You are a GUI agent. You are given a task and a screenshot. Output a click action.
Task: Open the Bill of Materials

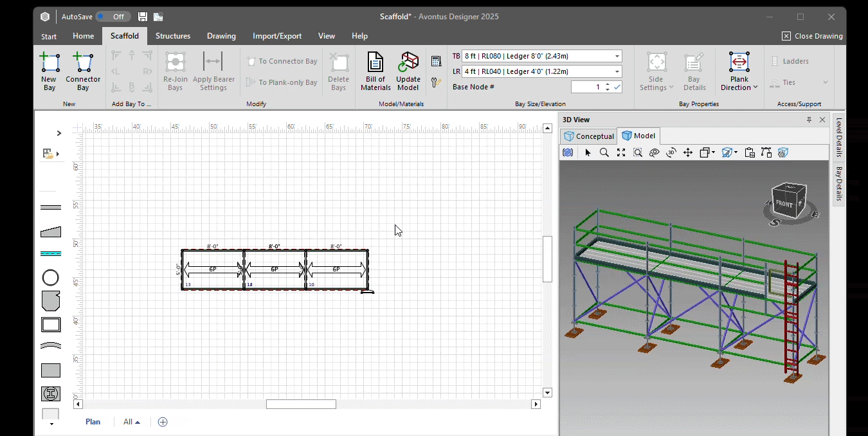coord(375,71)
